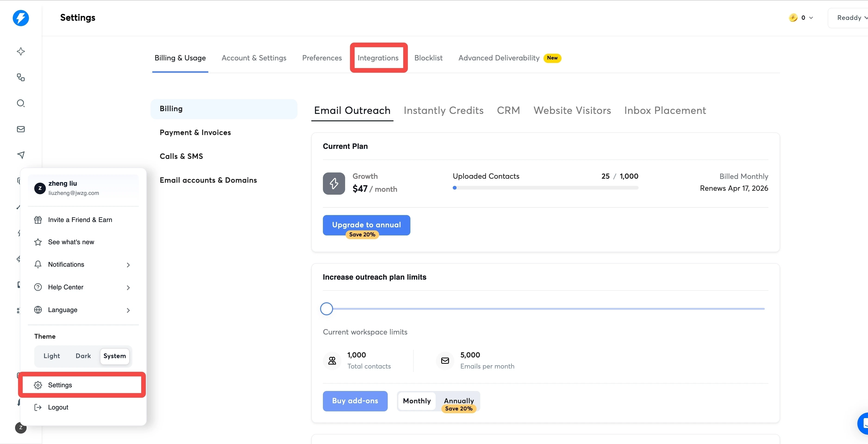Select the Dark theme option
868x444 pixels.
[83, 356]
